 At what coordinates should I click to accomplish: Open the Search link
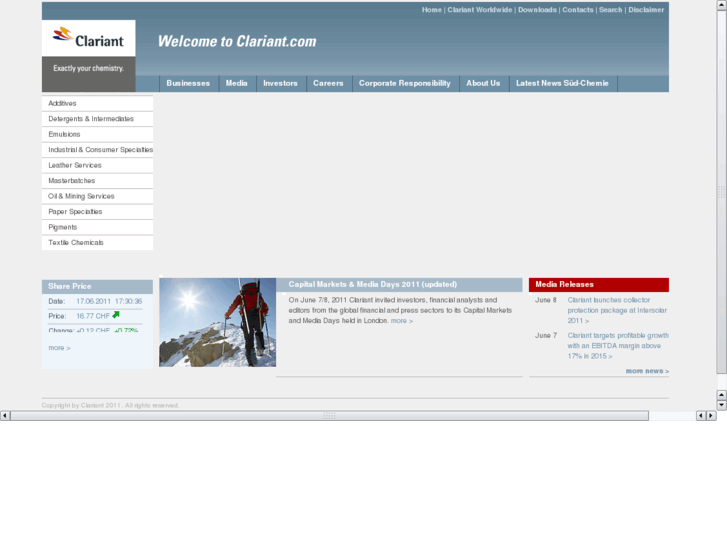610,10
